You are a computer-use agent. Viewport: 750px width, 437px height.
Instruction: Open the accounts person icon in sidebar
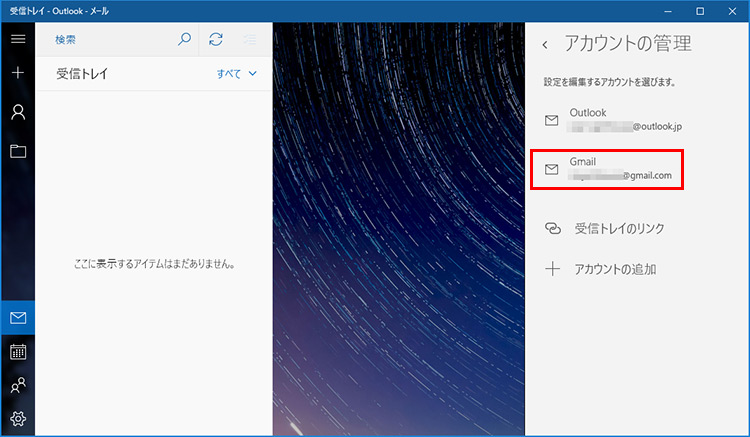click(x=17, y=111)
